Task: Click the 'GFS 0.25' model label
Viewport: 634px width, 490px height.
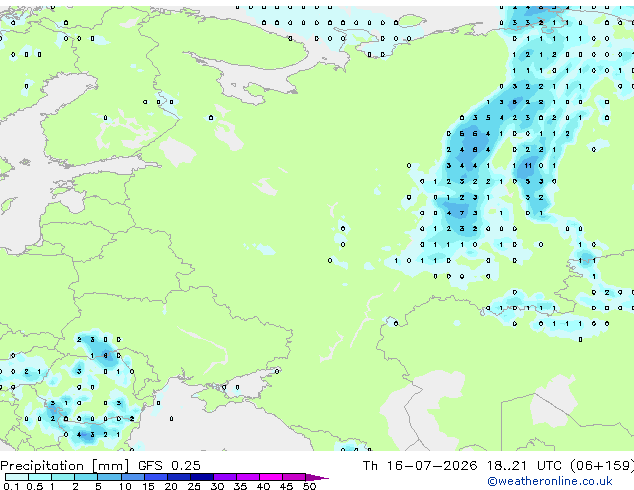Action: (169, 466)
